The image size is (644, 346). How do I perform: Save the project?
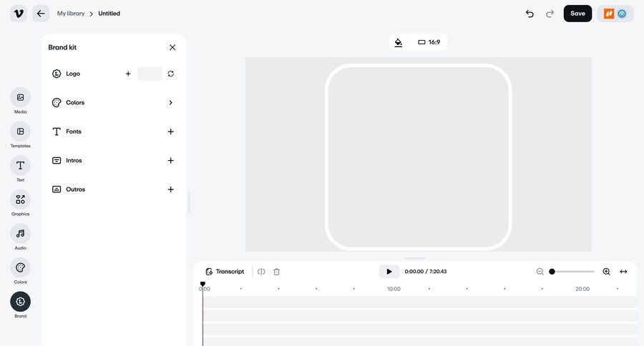coord(577,14)
